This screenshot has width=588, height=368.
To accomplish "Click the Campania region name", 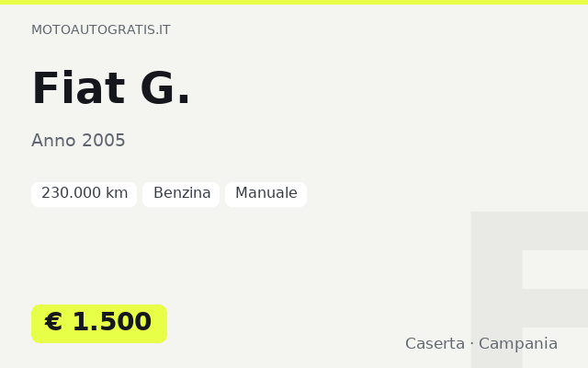I will (x=518, y=343).
